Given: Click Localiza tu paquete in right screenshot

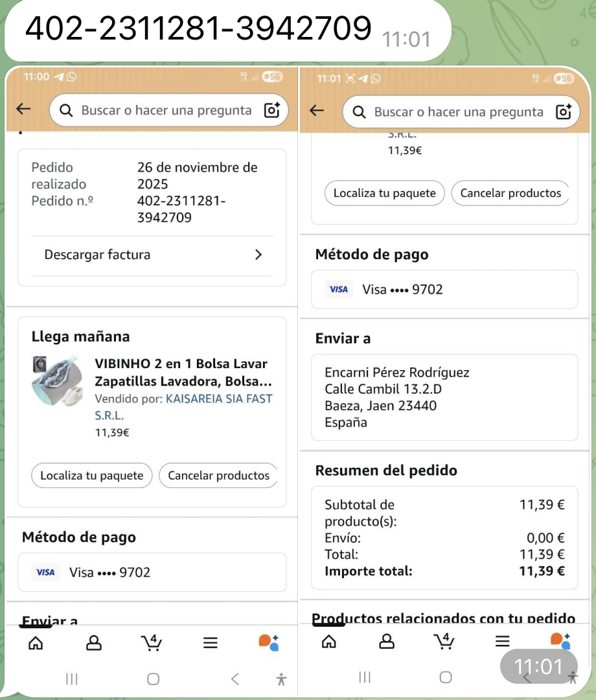Looking at the screenshot, I should coord(385,193).
